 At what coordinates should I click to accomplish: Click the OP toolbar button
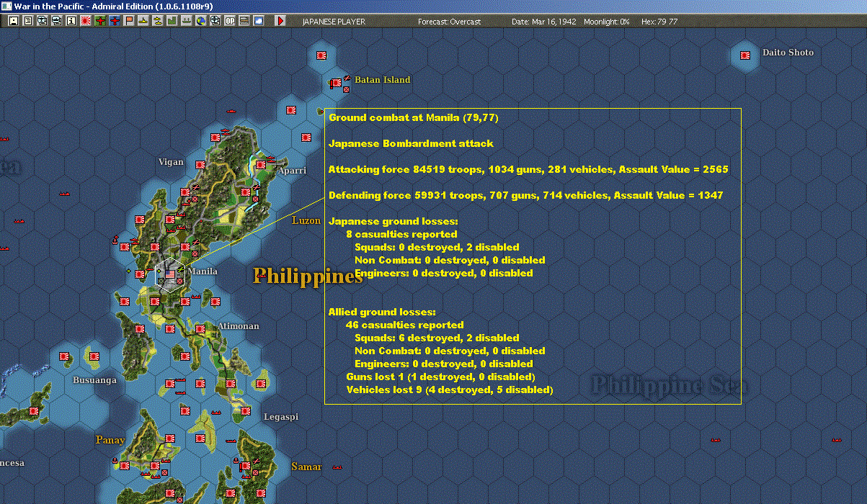coord(230,22)
